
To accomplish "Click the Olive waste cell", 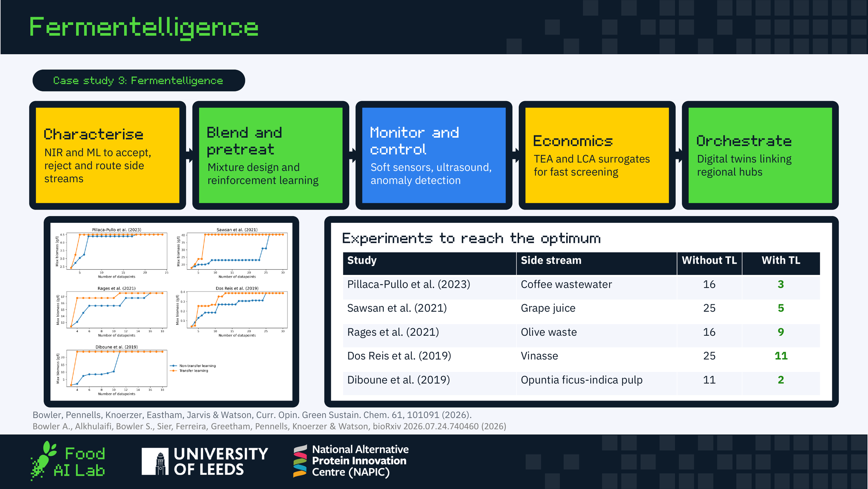I will pos(596,335).
